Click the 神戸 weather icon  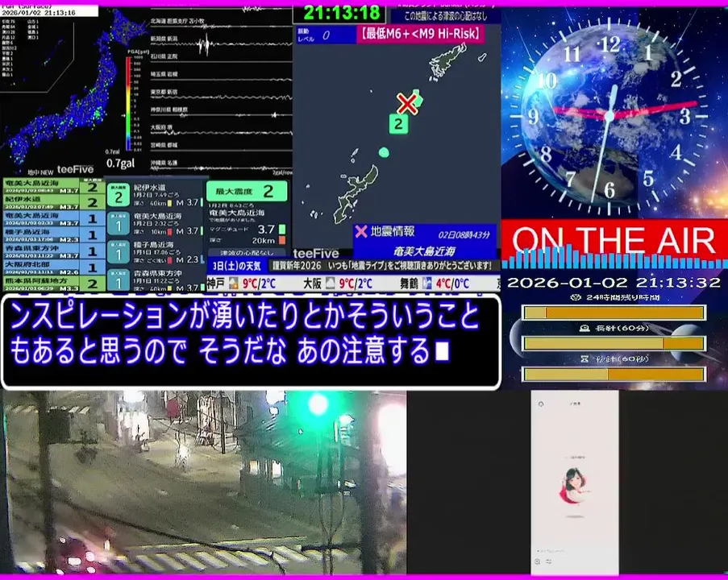coord(234,283)
